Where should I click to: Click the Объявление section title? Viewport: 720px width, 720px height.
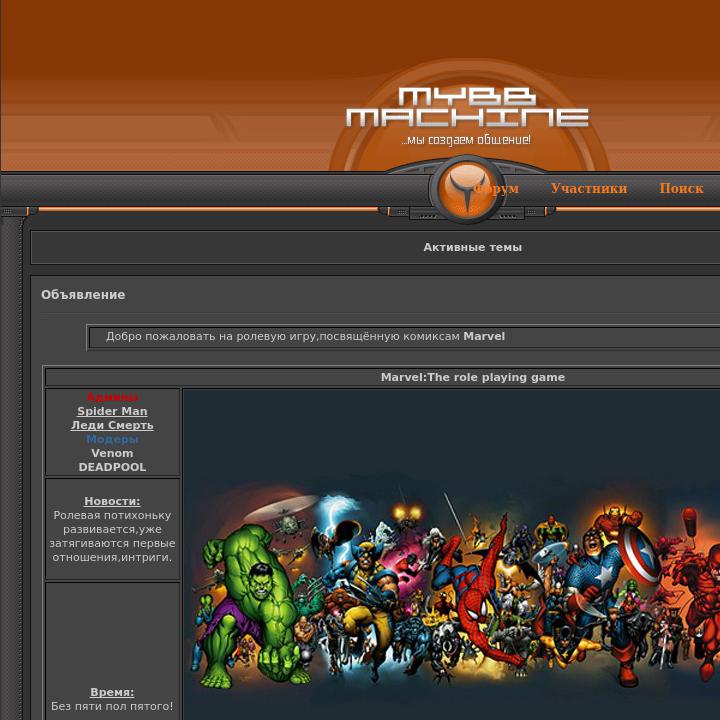(83, 295)
